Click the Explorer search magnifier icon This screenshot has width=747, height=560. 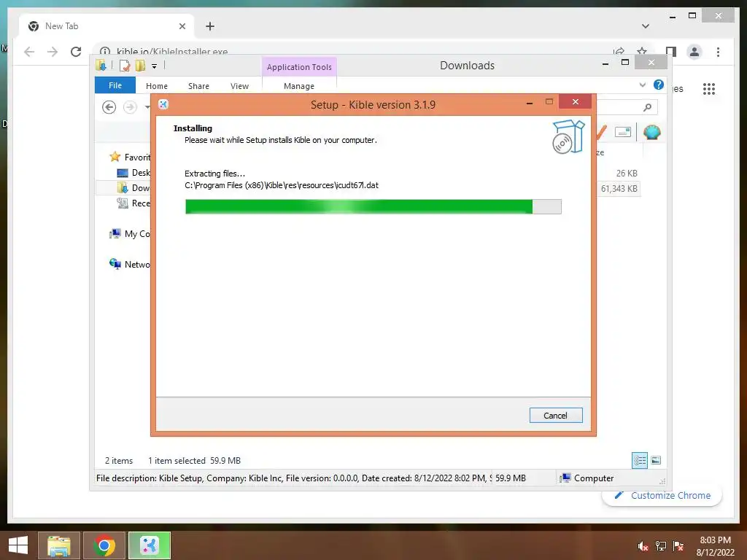click(x=648, y=107)
